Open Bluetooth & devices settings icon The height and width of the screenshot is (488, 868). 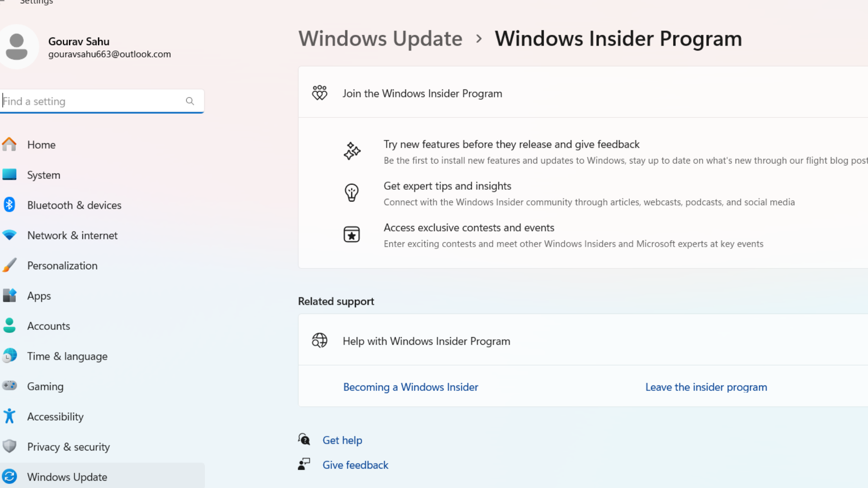10,205
